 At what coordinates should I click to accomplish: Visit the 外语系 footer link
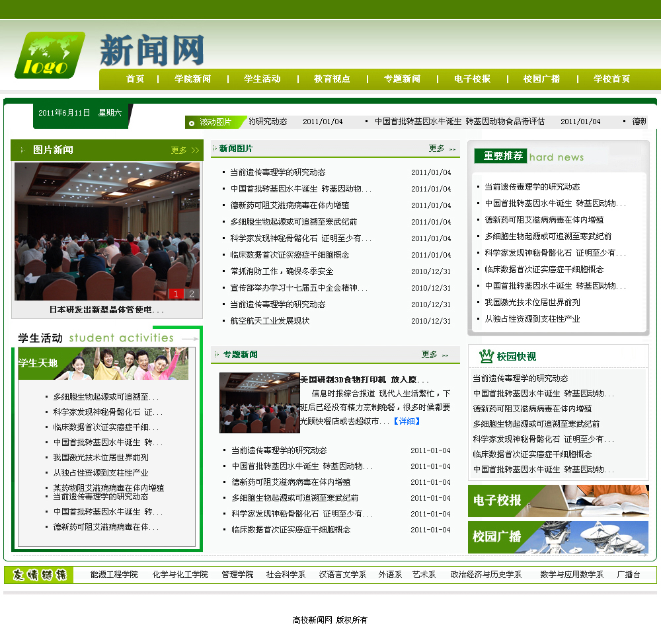coord(390,575)
